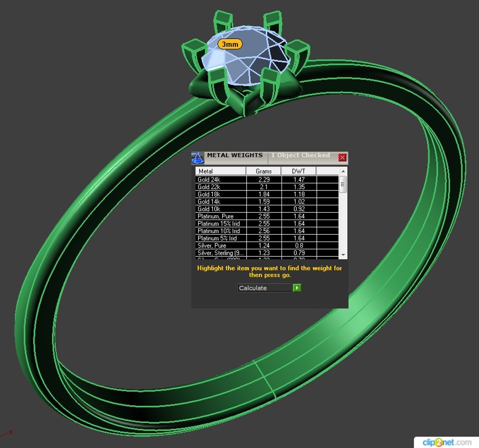Click the 2.56 grams value for Platinum 10% Irid
The height and width of the screenshot is (448, 479).
(264, 231)
